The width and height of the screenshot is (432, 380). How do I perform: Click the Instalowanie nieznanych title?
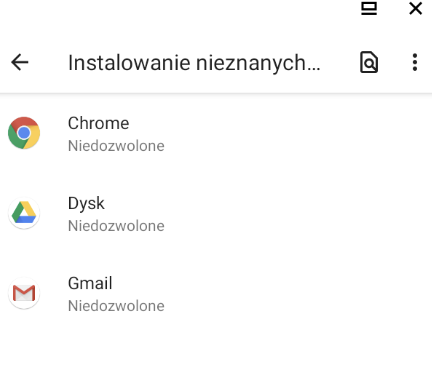[194, 63]
